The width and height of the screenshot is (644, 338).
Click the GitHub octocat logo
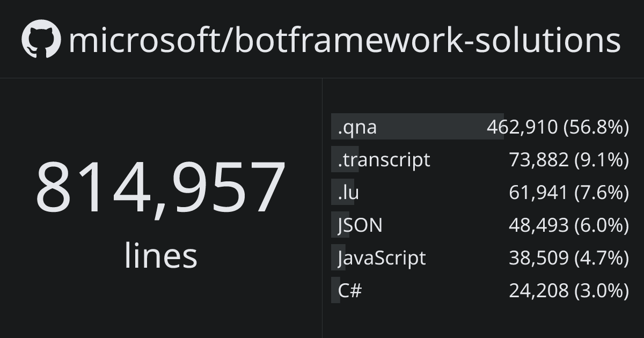(x=41, y=39)
